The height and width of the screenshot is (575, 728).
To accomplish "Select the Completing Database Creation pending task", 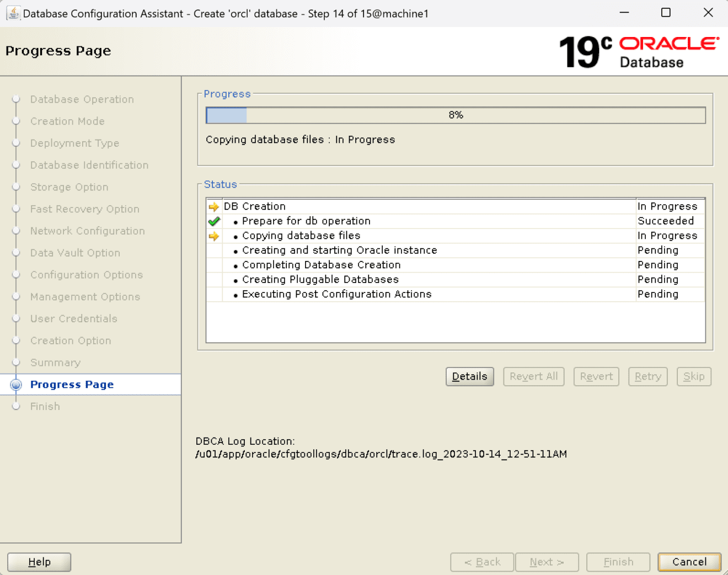I will (321, 264).
